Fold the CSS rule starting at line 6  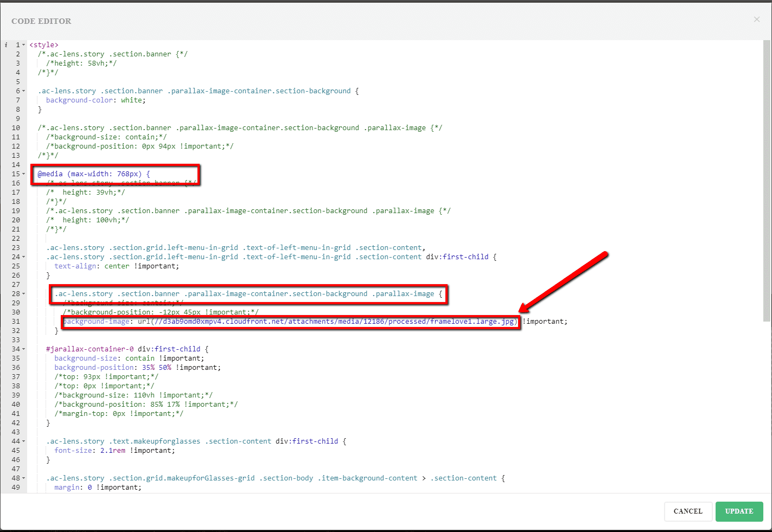tap(24, 91)
